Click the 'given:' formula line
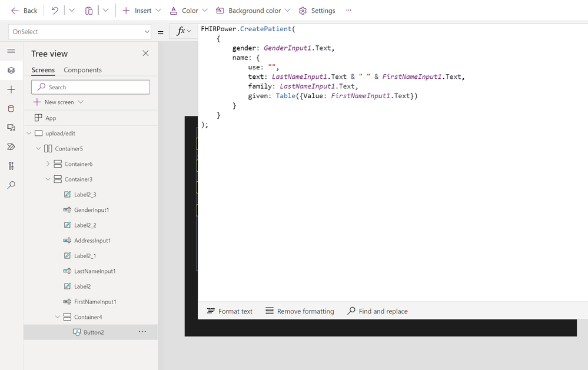 click(333, 96)
